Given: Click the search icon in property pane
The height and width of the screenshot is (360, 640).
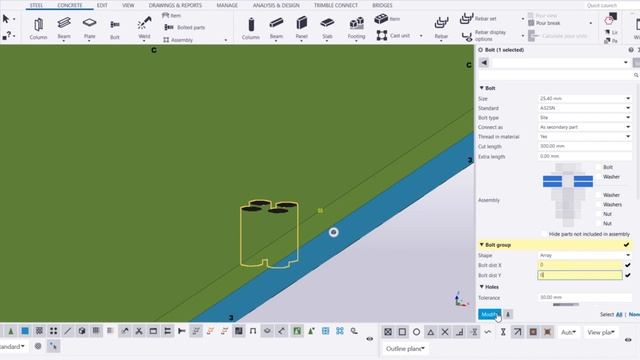Looking at the screenshot, I should pyautogui.click(x=636, y=75).
